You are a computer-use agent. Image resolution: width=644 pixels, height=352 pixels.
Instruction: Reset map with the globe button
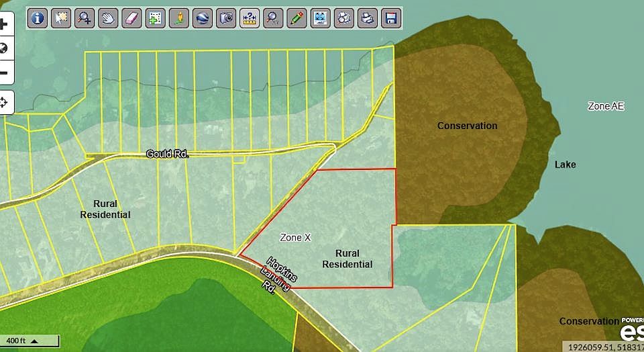(x=4, y=48)
